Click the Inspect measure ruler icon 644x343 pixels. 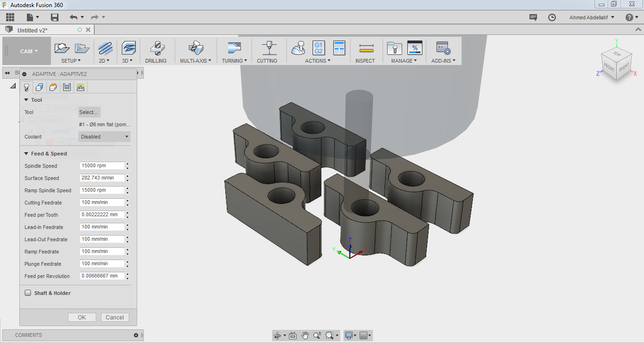click(x=366, y=48)
